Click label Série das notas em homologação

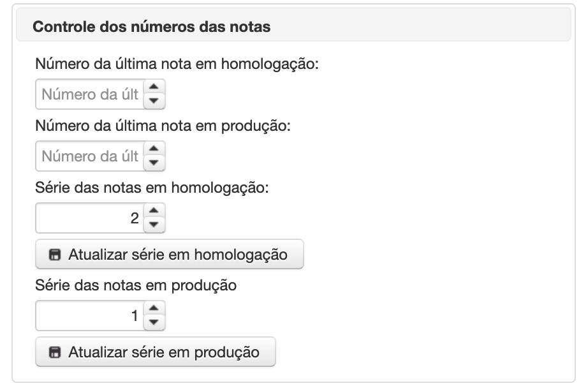152,188
